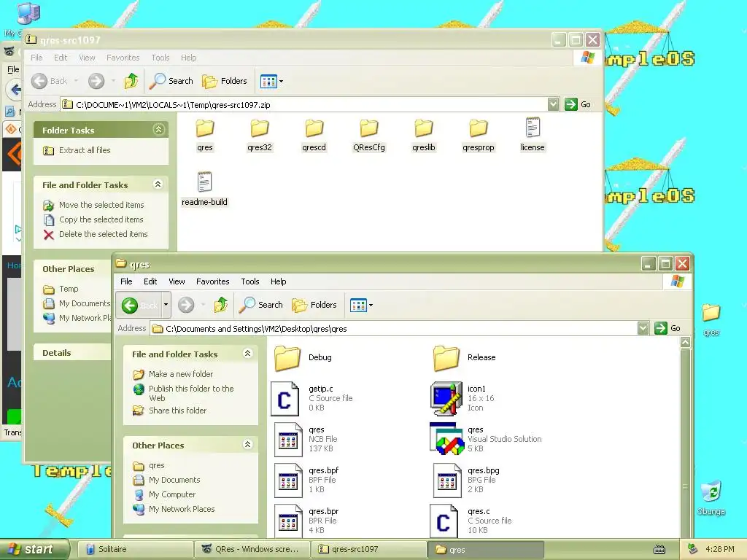The image size is (747, 560).
Task: Select qres.bpr file
Action: [x=307, y=521]
